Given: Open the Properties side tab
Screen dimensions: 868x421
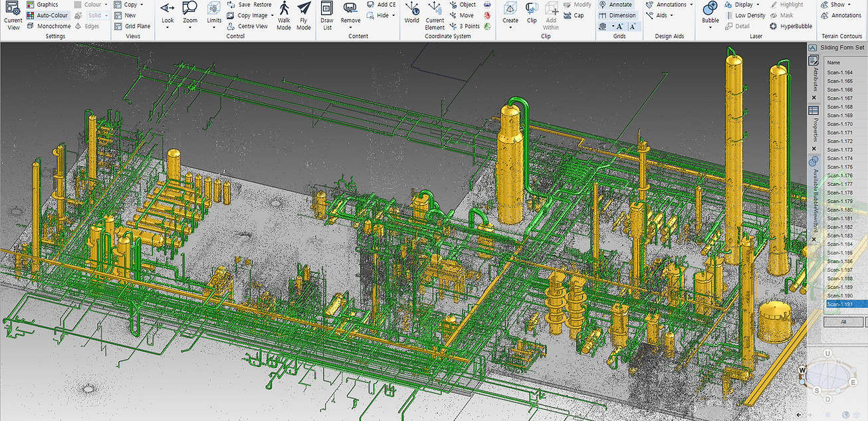Looking at the screenshot, I should click(x=814, y=127).
